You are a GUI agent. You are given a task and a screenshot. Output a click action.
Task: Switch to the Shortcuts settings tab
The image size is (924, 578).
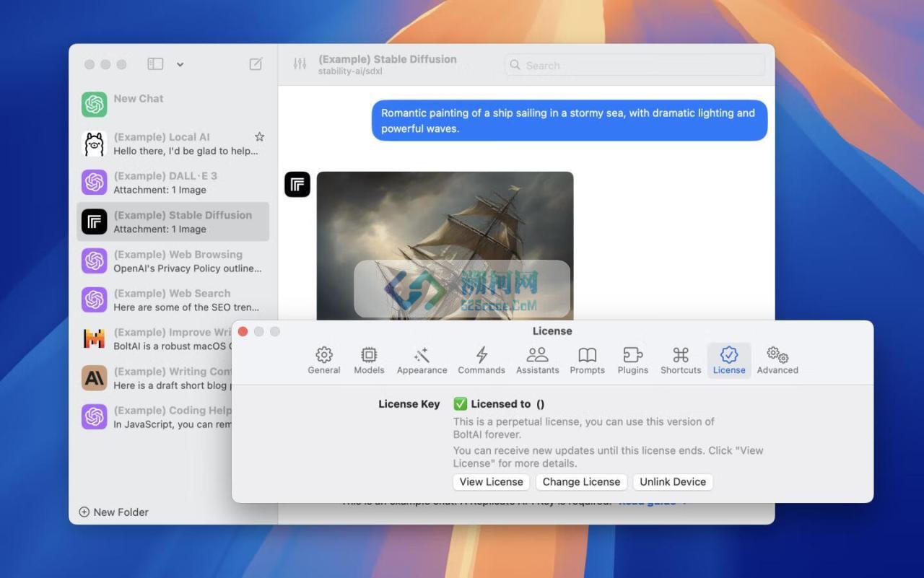(x=681, y=360)
